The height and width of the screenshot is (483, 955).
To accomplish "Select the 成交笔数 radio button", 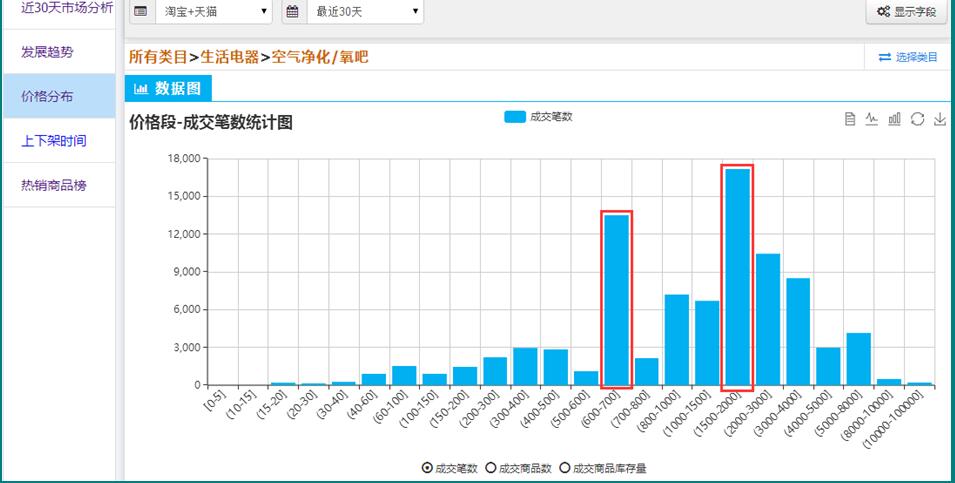I will pyautogui.click(x=428, y=468).
